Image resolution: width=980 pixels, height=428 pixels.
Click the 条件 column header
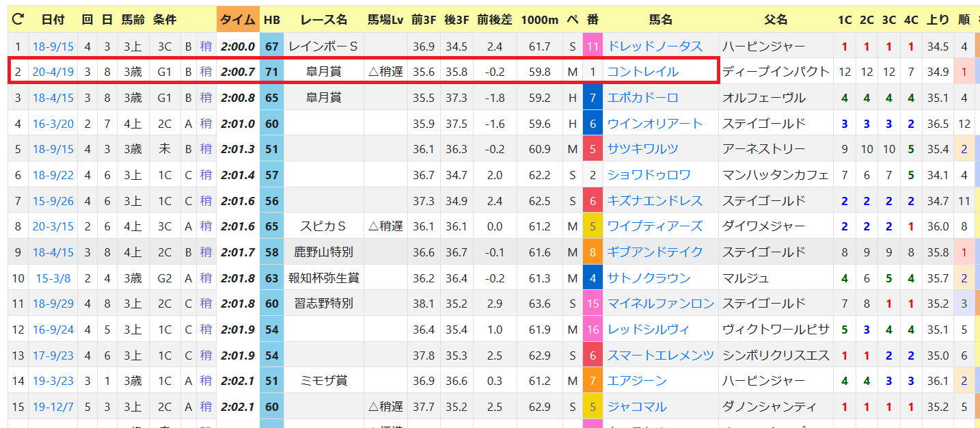click(165, 20)
